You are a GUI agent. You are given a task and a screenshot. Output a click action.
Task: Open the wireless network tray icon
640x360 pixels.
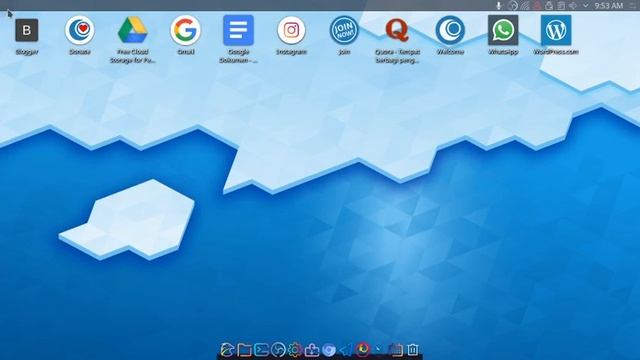point(525,5)
